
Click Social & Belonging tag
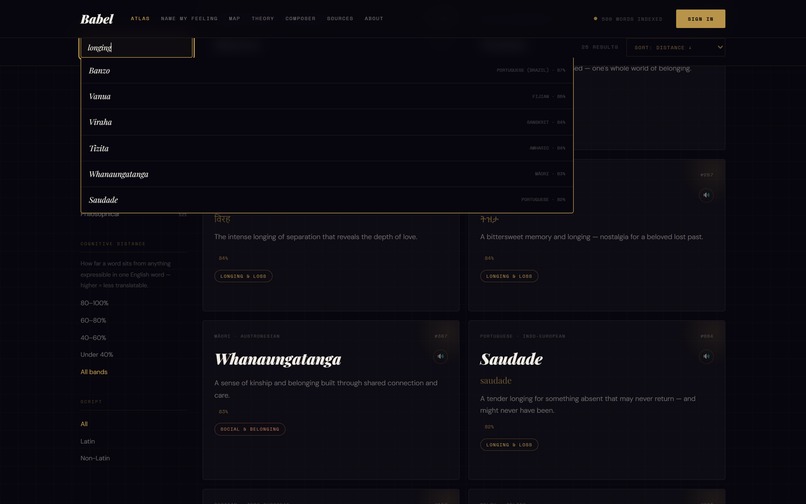click(x=250, y=429)
